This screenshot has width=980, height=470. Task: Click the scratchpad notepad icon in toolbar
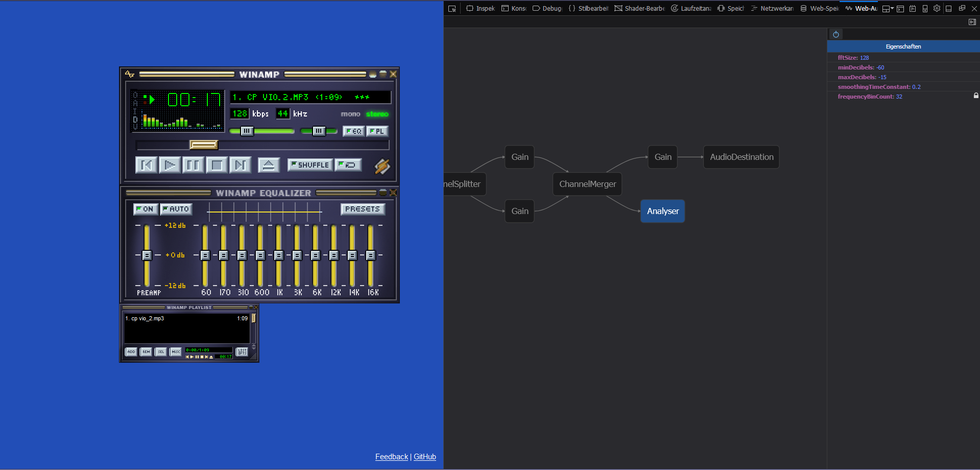(913, 9)
